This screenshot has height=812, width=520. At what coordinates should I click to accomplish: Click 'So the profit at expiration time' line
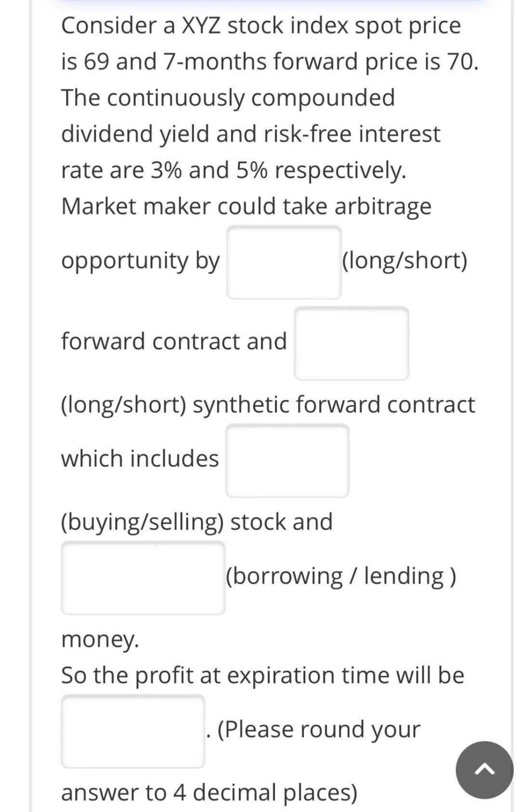click(263, 675)
